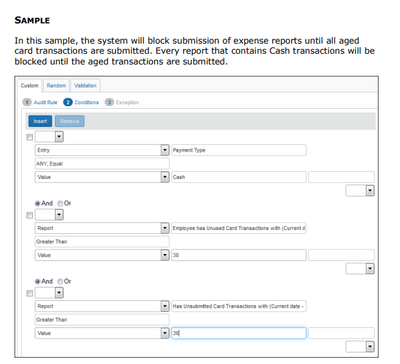Select And radio above the Unsubmitted Card condition
The height and width of the screenshot is (364, 400).
tap(38, 281)
